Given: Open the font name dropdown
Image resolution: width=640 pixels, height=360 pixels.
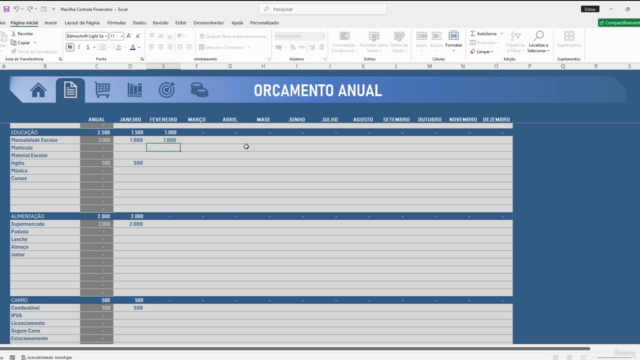Looking at the screenshot, I should (x=106, y=36).
